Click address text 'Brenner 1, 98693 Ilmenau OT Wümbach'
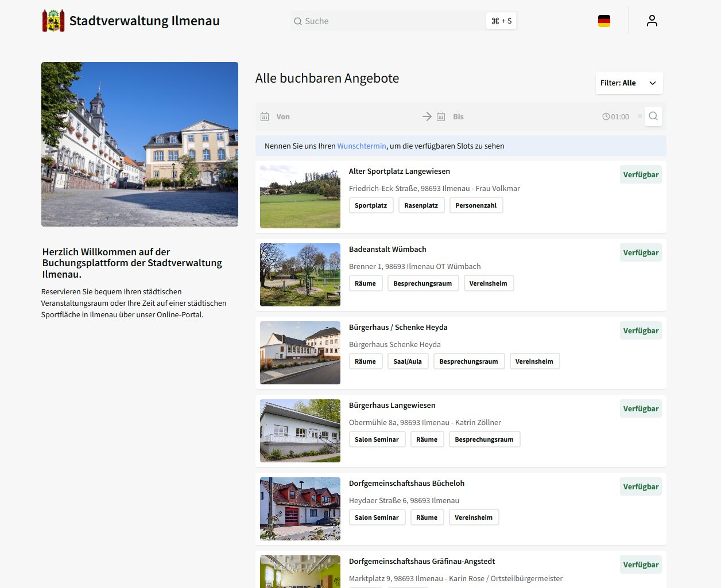721x588 pixels. (x=415, y=266)
